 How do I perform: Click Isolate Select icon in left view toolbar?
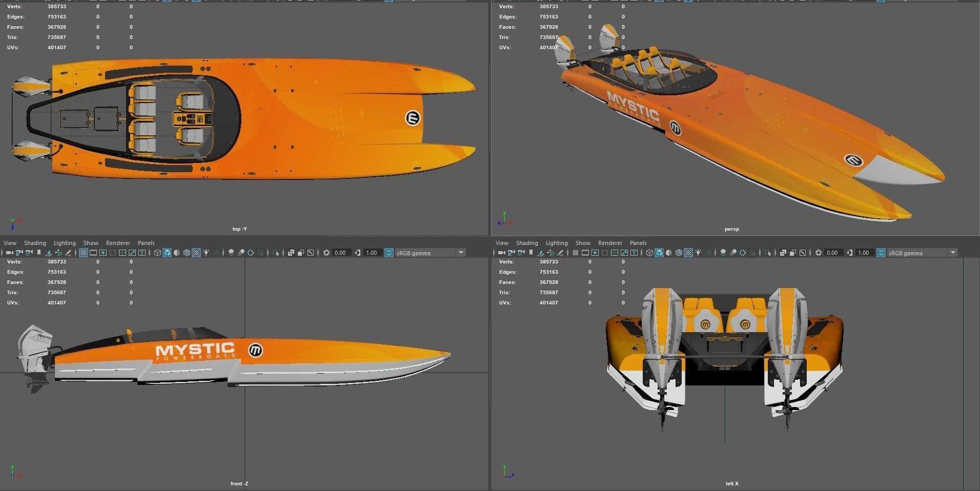(x=768, y=253)
